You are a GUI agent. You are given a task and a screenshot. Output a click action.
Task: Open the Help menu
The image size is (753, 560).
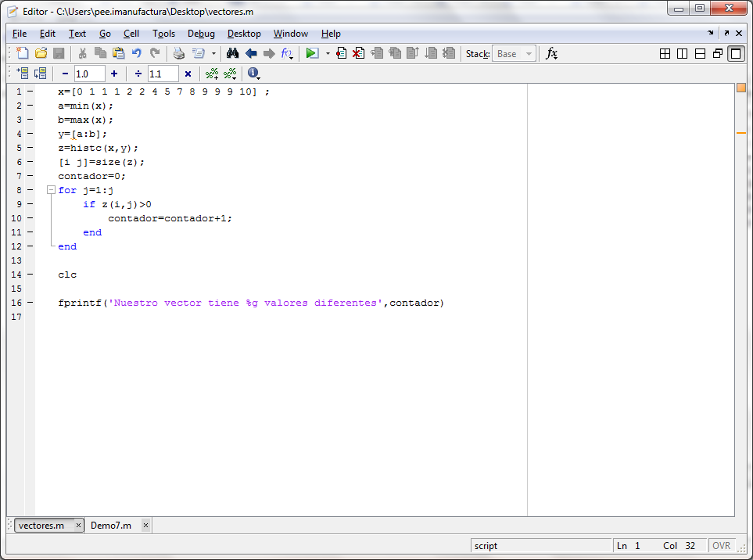[331, 34]
